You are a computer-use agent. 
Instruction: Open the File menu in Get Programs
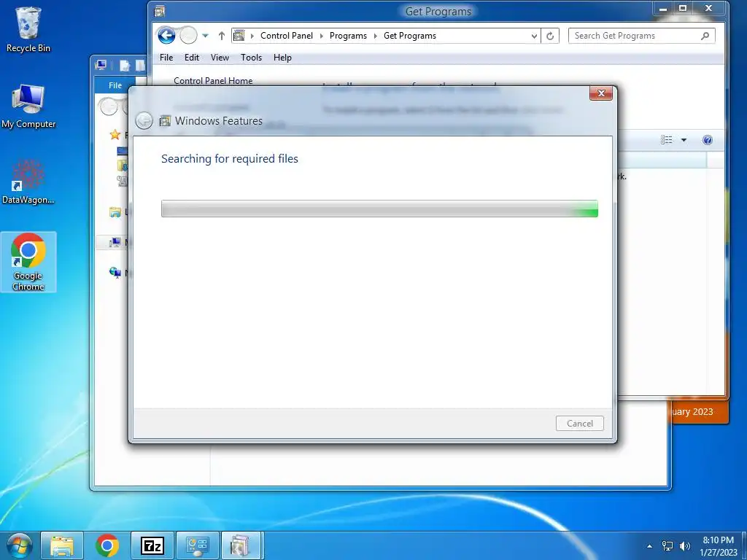point(166,58)
